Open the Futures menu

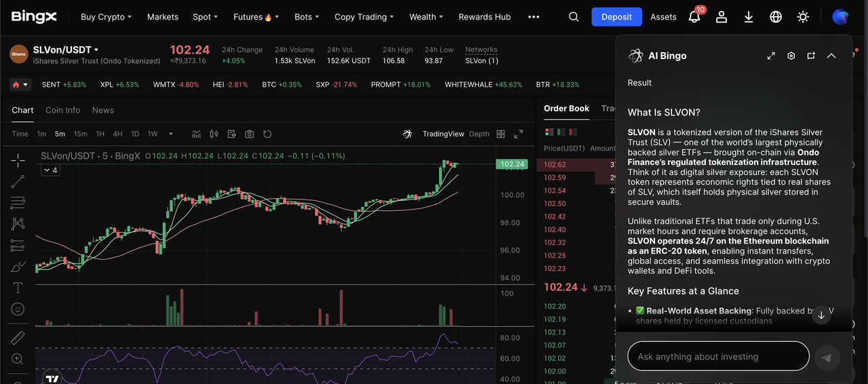(256, 17)
